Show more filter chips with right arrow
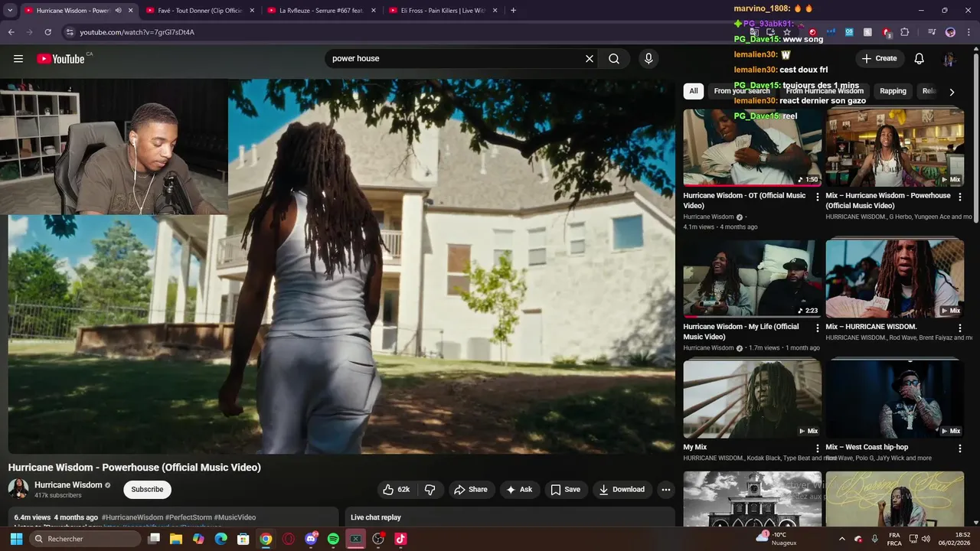The height and width of the screenshot is (551, 980). click(952, 92)
